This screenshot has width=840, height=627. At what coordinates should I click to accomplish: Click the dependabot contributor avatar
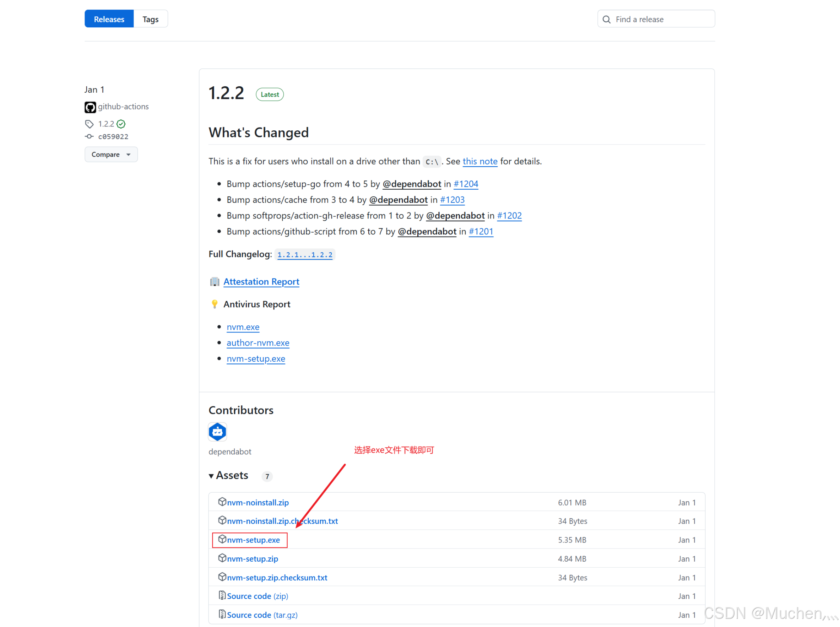tap(217, 432)
